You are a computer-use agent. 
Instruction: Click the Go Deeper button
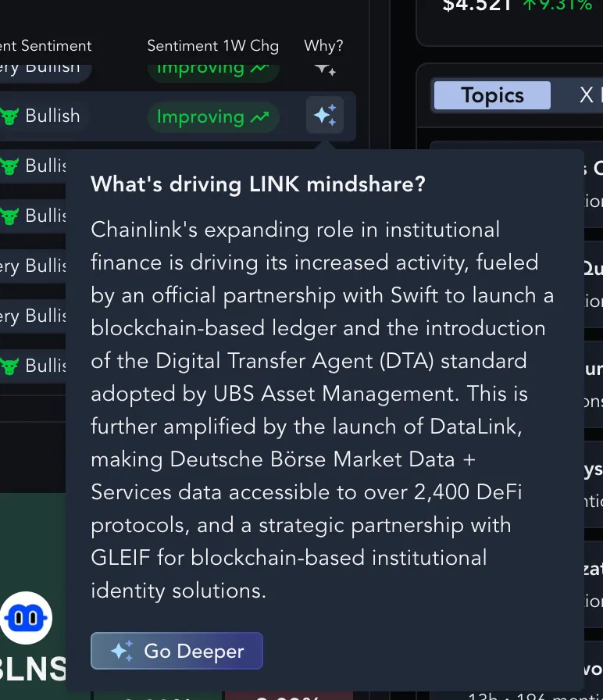[177, 651]
